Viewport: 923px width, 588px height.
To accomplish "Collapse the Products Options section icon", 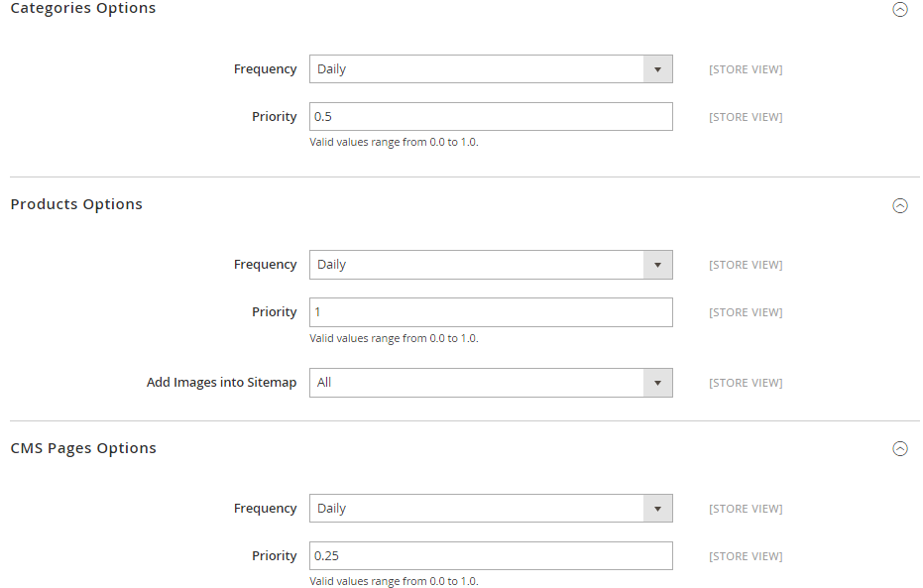I will pyautogui.click(x=900, y=206).
